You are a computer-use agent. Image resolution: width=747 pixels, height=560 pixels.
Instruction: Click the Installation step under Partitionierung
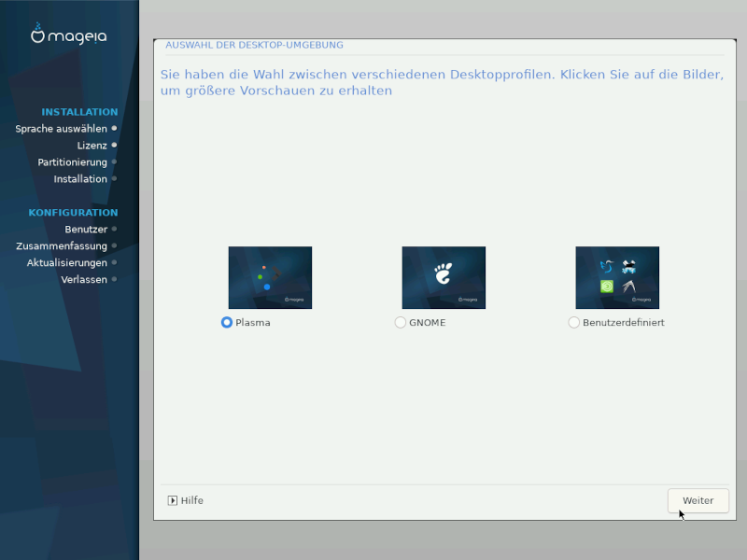coord(80,179)
